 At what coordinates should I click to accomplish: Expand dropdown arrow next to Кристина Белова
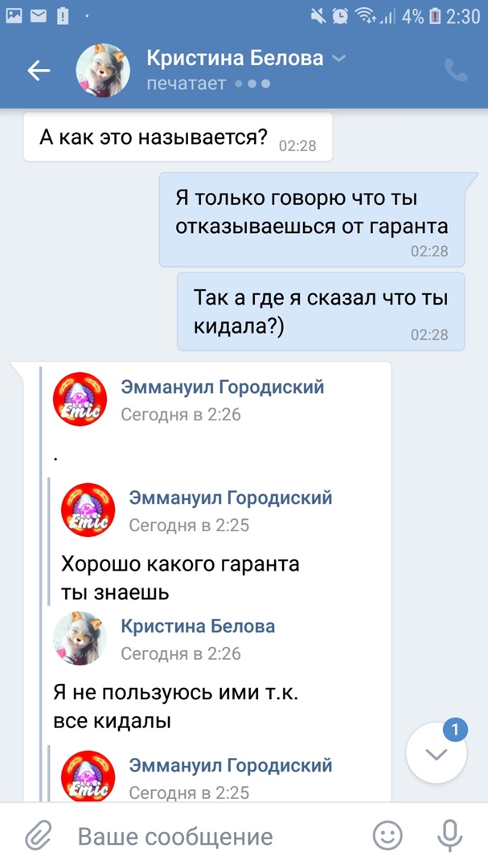(x=338, y=58)
